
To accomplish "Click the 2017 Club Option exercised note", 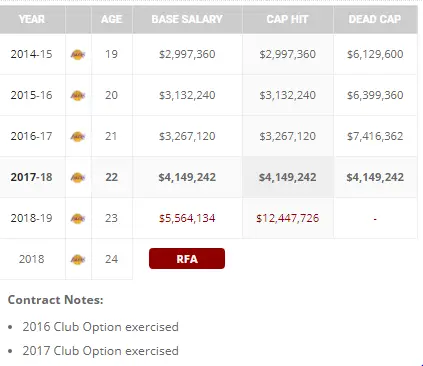I will coord(101,351).
